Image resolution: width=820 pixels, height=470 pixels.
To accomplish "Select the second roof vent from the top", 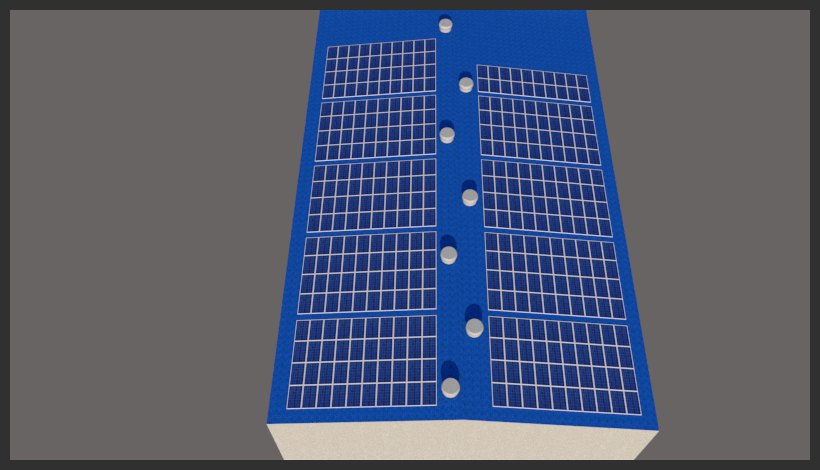I will 466,85.
